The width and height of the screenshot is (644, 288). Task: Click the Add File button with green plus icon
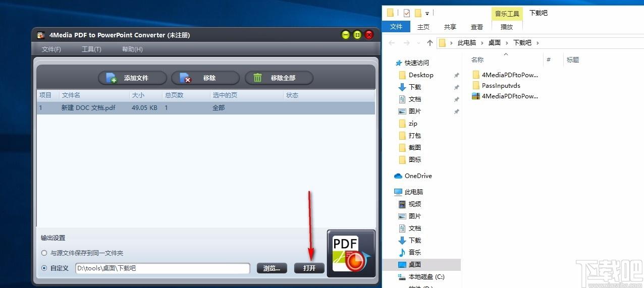tap(132, 78)
